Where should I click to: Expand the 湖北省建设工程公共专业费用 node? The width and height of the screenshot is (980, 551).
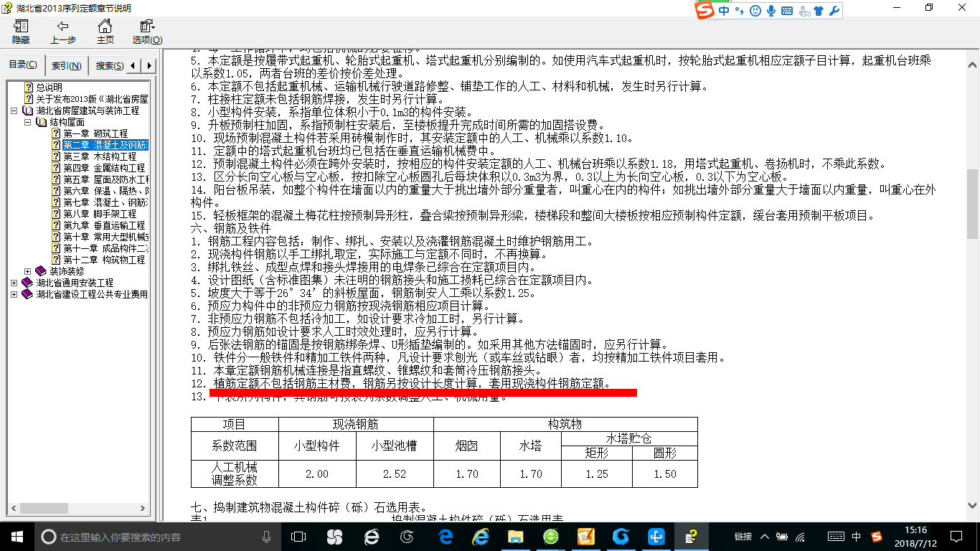point(14,294)
